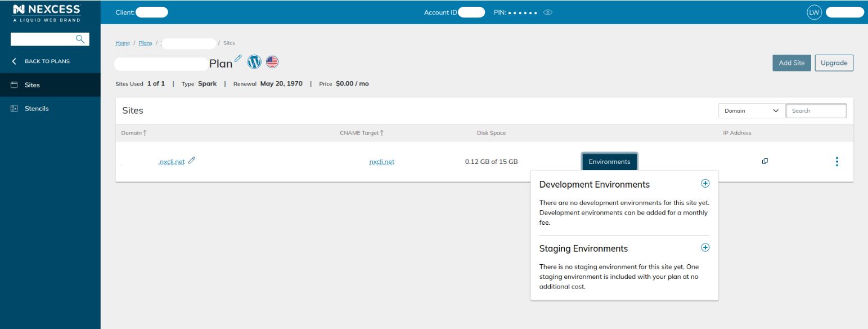Click the Sites Used 1 of 1 text

click(x=140, y=84)
